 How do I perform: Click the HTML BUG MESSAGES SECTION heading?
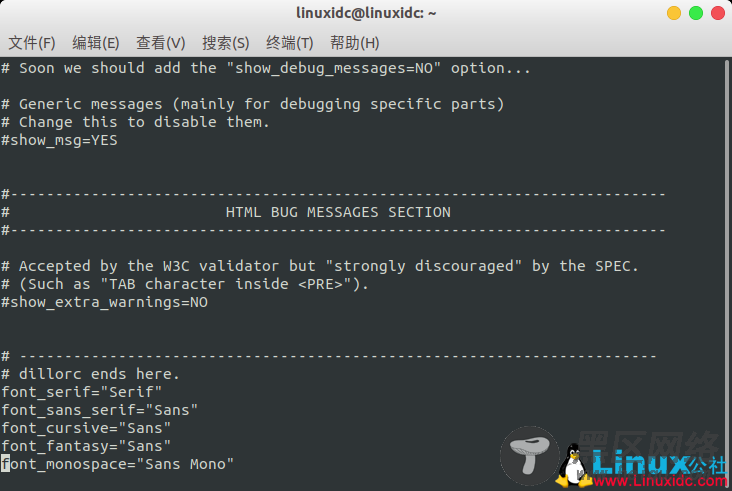(x=338, y=212)
